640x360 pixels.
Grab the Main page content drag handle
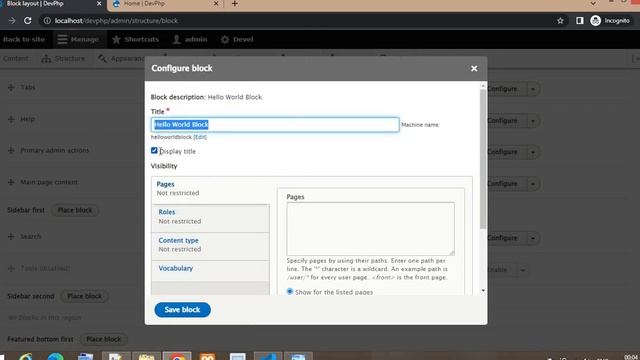pos(11,182)
